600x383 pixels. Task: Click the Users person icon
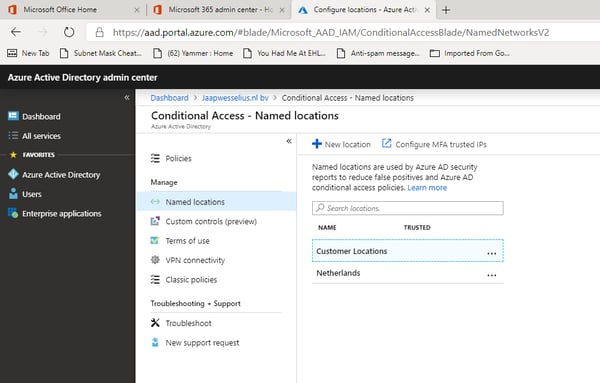pyautogui.click(x=13, y=193)
